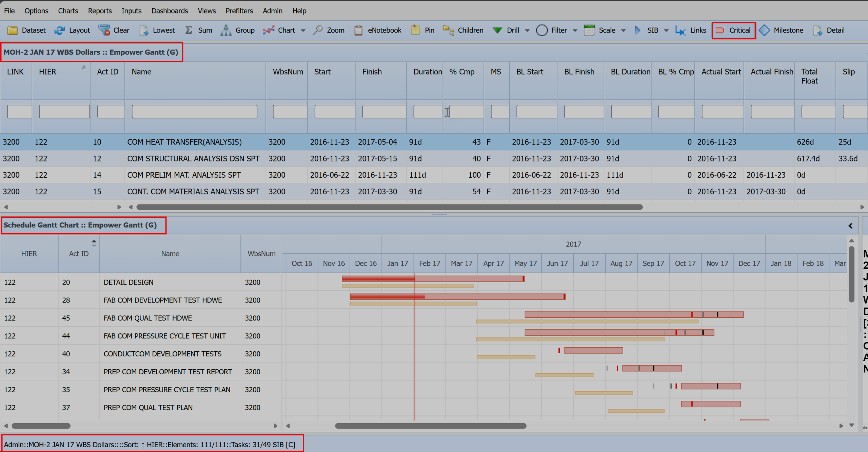Clear the current selection
The width and height of the screenshot is (868, 452).
click(114, 30)
